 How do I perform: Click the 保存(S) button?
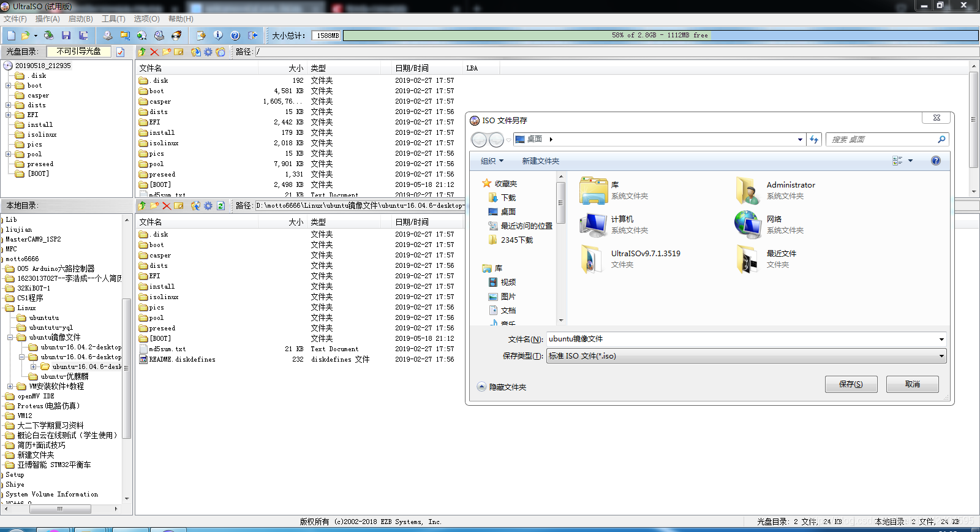tap(851, 384)
